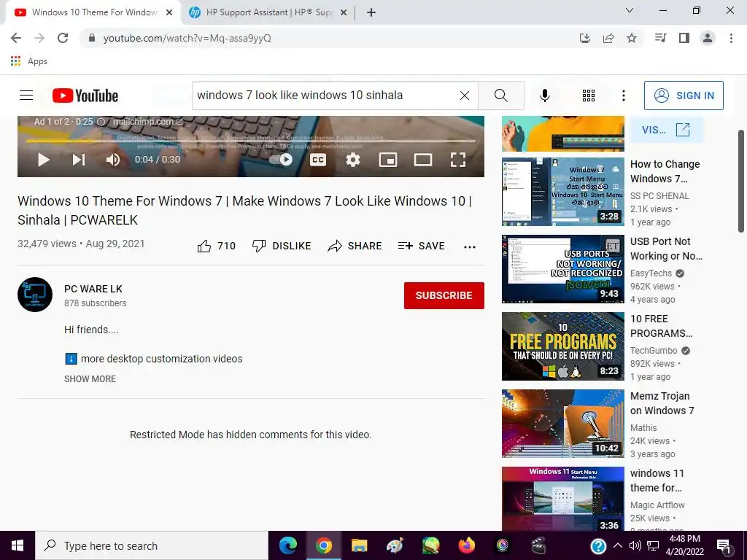Click the SIGN IN button

[x=684, y=96]
